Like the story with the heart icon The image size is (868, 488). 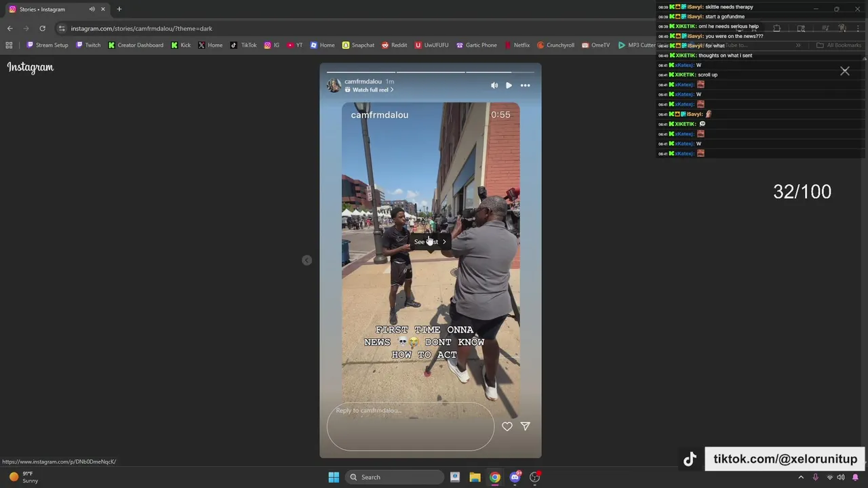(x=507, y=426)
